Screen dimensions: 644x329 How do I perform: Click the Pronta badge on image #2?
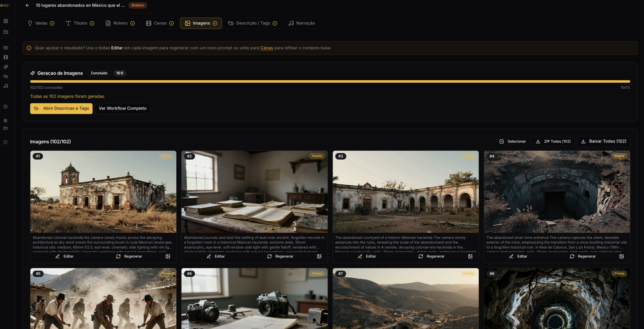pos(317,156)
